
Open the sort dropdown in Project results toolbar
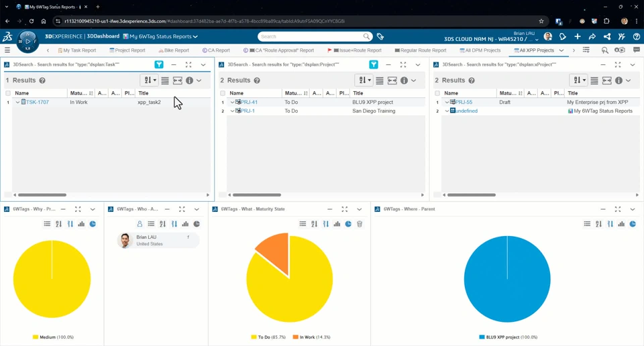364,80
